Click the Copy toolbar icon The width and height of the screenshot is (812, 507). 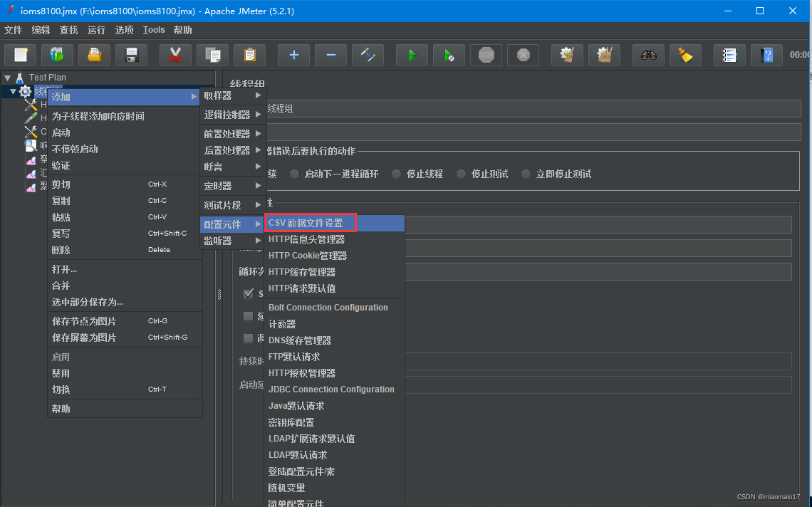click(213, 55)
